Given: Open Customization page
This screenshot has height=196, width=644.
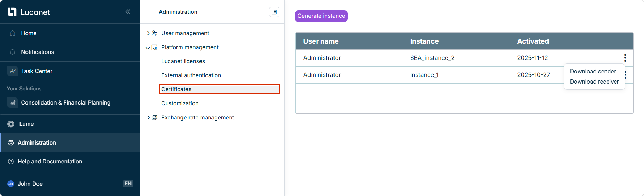Looking at the screenshot, I should click(180, 103).
